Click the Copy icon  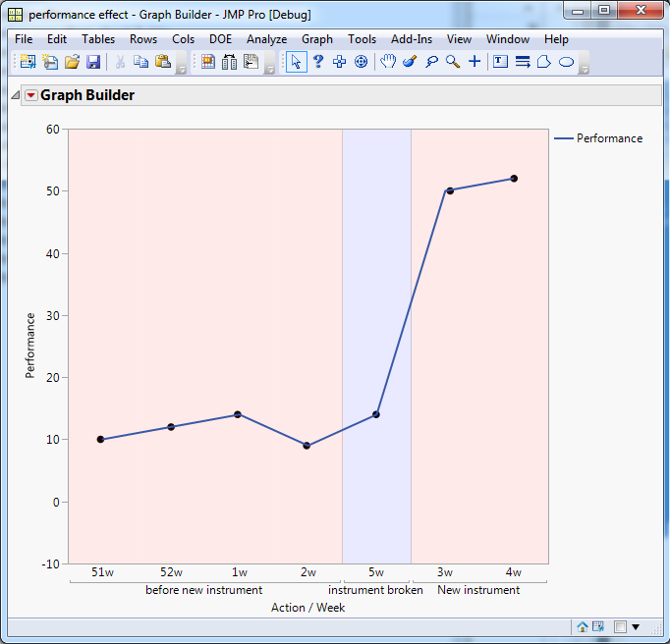pos(140,62)
